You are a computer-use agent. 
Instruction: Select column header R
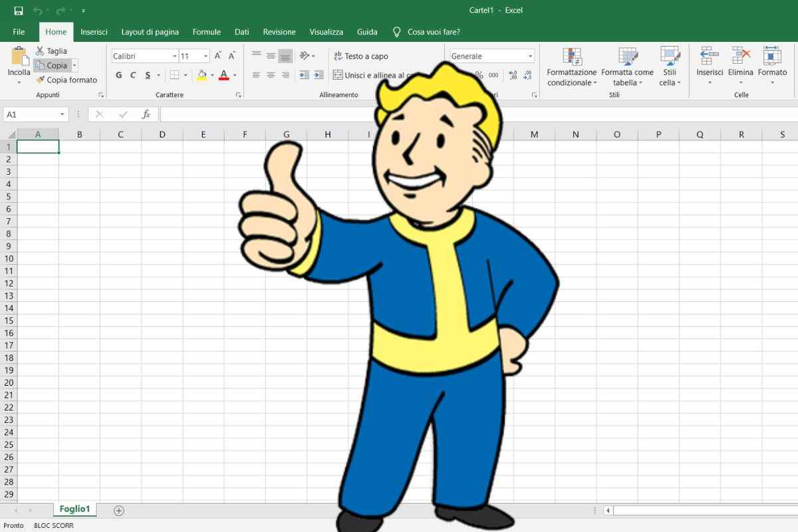click(741, 134)
